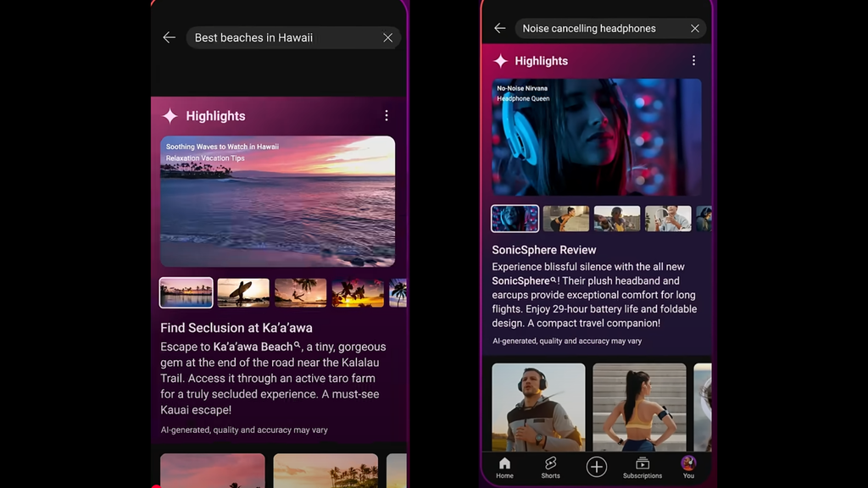Open the video of woman in yellow sports top
Viewport: 868px width, 488px height.
pyautogui.click(x=639, y=408)
